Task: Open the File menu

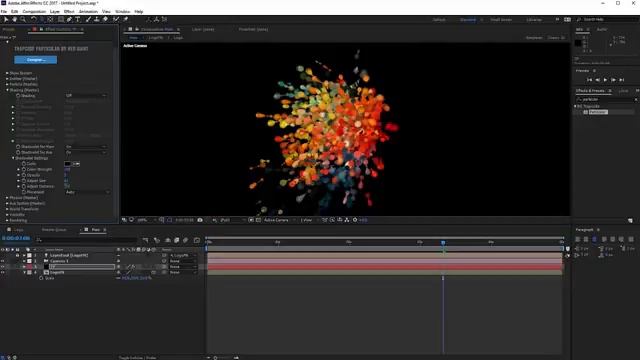Action: click(4, 11)
